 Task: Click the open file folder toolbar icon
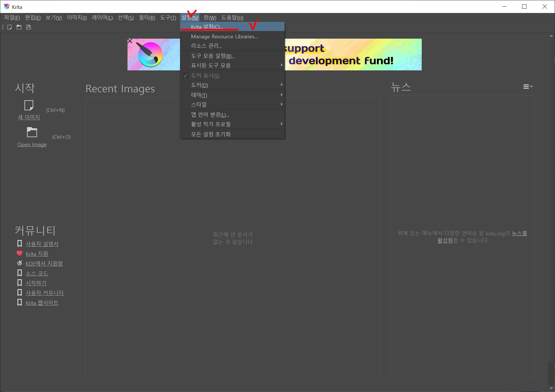pyautogui.click(x=19, y=27)
